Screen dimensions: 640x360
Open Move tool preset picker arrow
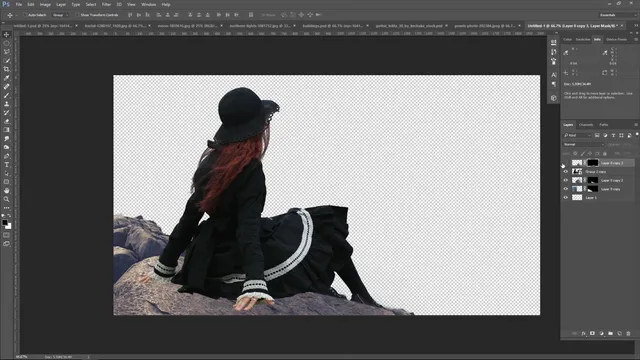click(16, 15)
